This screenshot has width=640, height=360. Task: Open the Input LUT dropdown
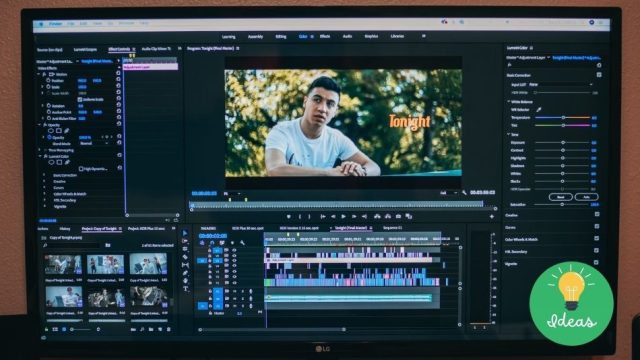pos(561,84)
